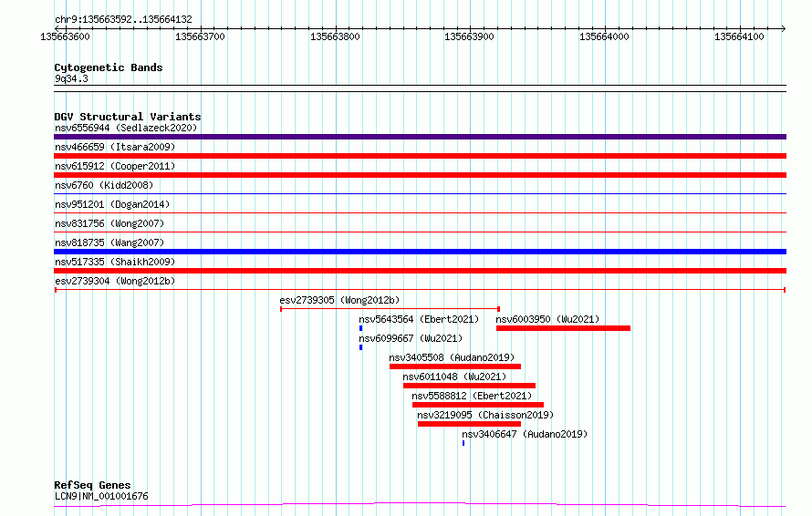
Task: Click ruler position 135664000
Action: (604, 36)
